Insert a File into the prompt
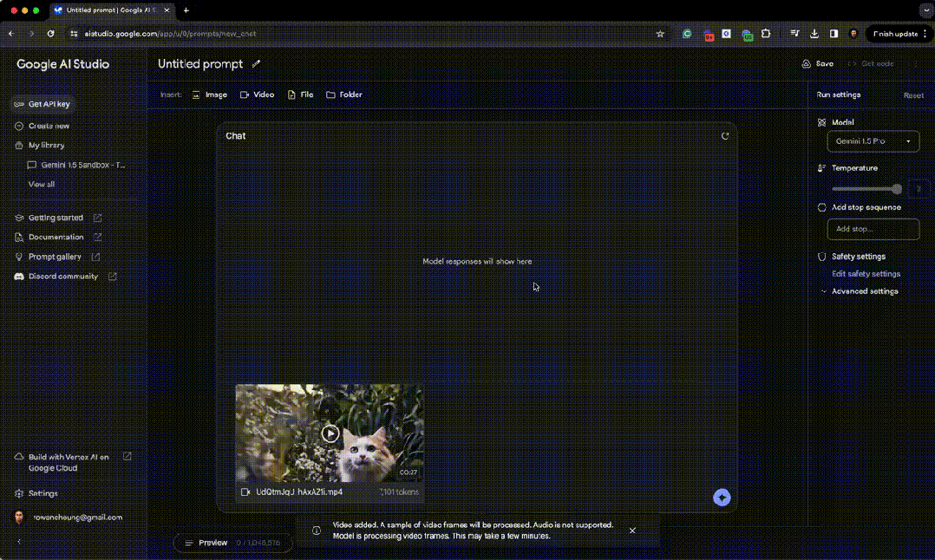 300,94
